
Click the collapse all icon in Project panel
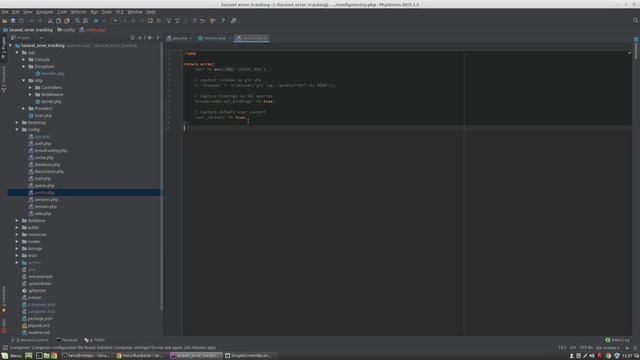coord(140,38)
